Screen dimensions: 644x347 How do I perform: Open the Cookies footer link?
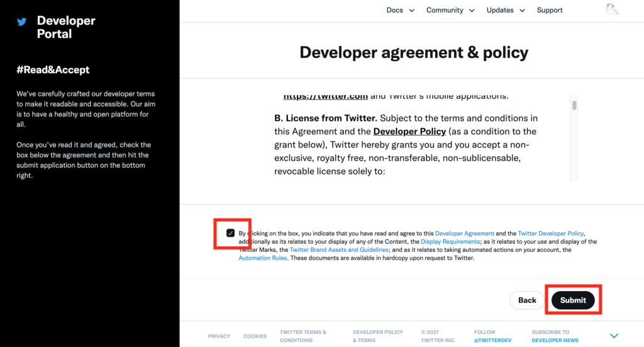[255, 336]
